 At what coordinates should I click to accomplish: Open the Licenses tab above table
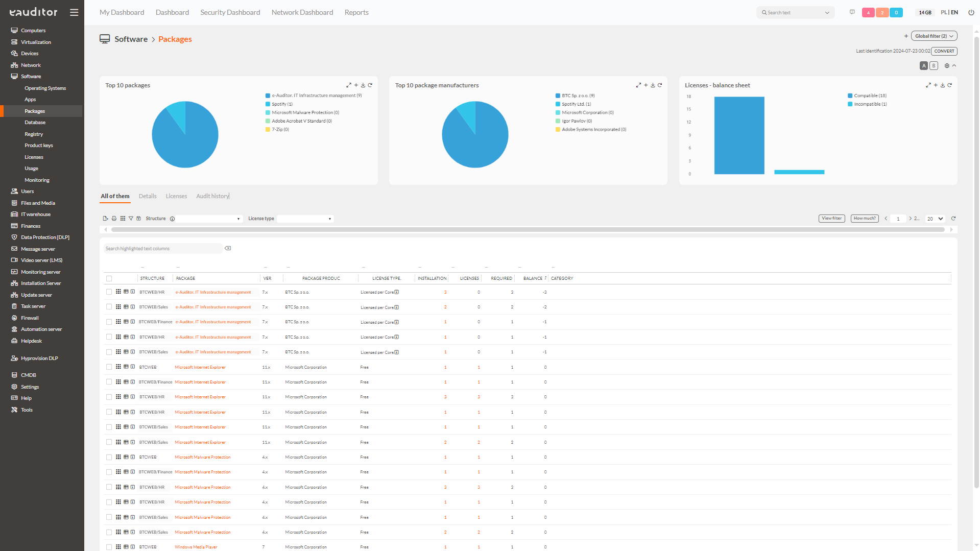tap(176, 196)
